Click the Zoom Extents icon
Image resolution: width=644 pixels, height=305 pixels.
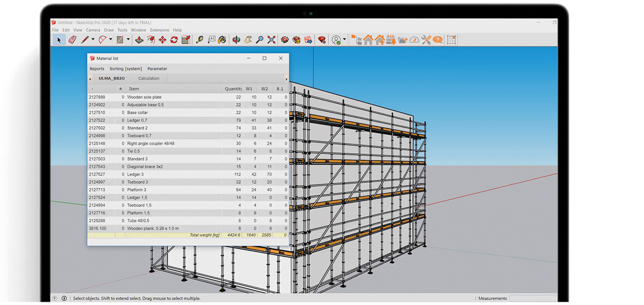(x=271, y=40)
